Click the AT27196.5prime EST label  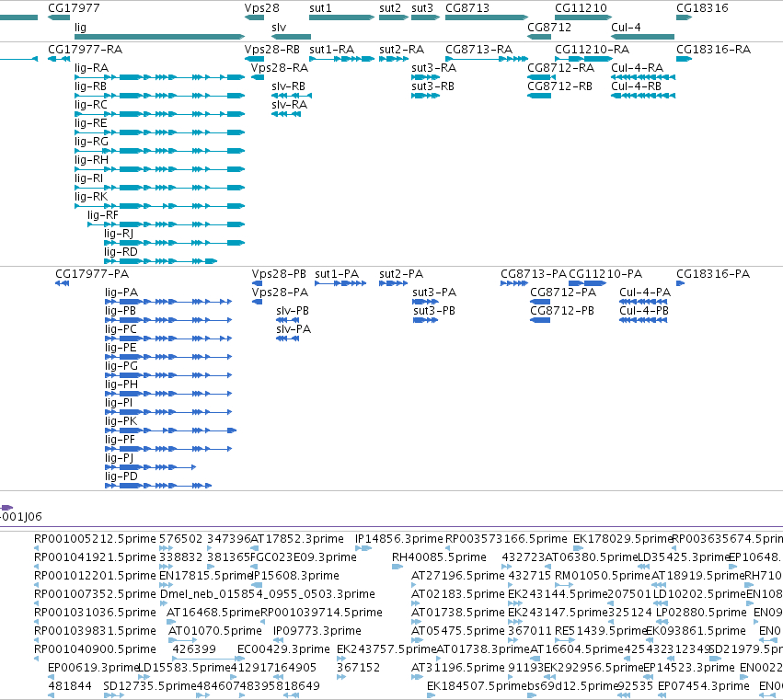coord(458,576)
